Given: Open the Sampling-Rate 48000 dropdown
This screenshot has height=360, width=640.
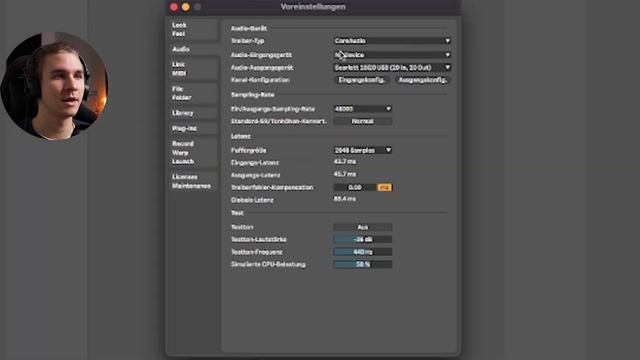Looking at the screenshot, I should click(362, 109).
